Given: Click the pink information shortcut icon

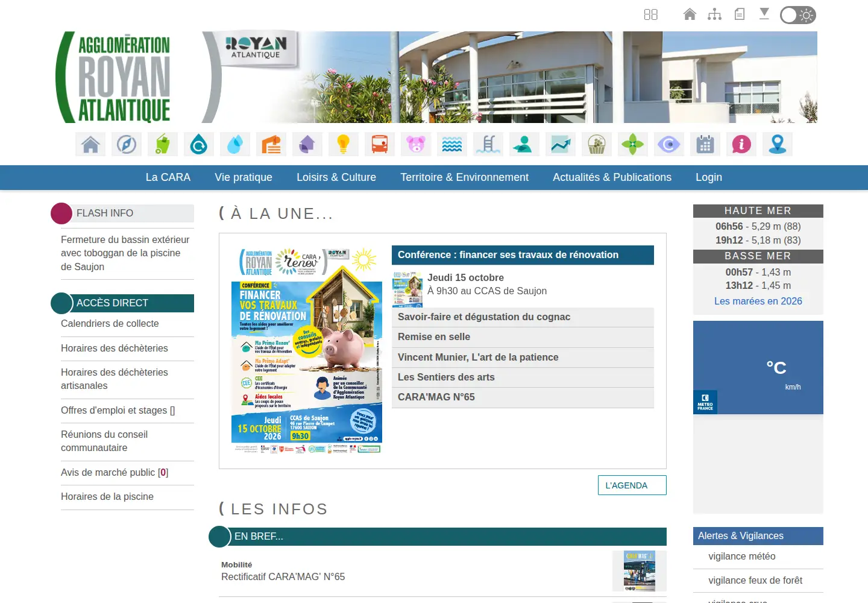Looking at the screenshot, I should point(741,144).
